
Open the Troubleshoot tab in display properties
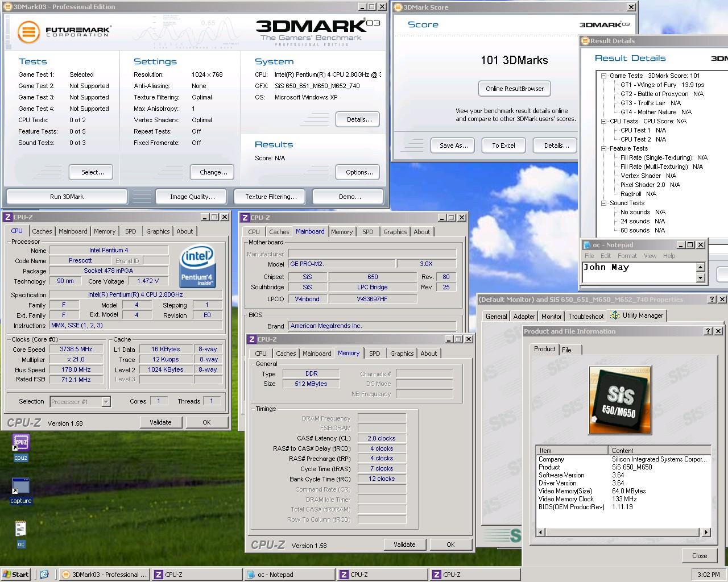coord(586,317)
